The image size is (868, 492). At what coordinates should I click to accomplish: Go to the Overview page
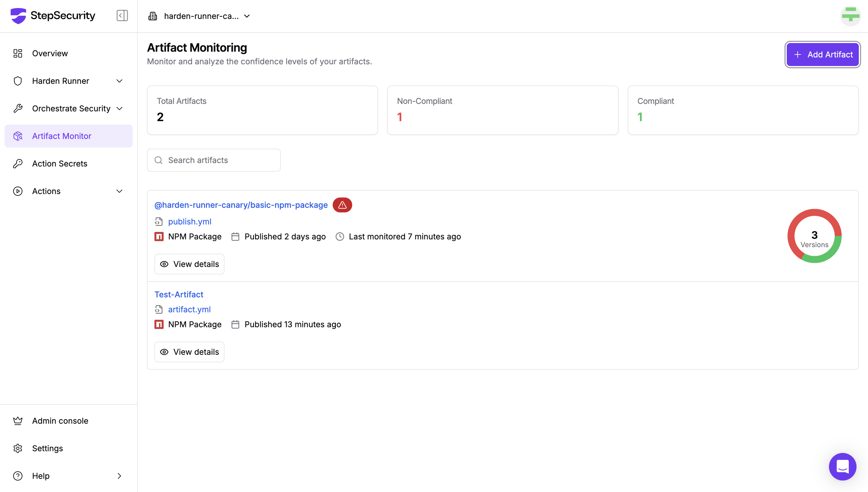(50, 53)
